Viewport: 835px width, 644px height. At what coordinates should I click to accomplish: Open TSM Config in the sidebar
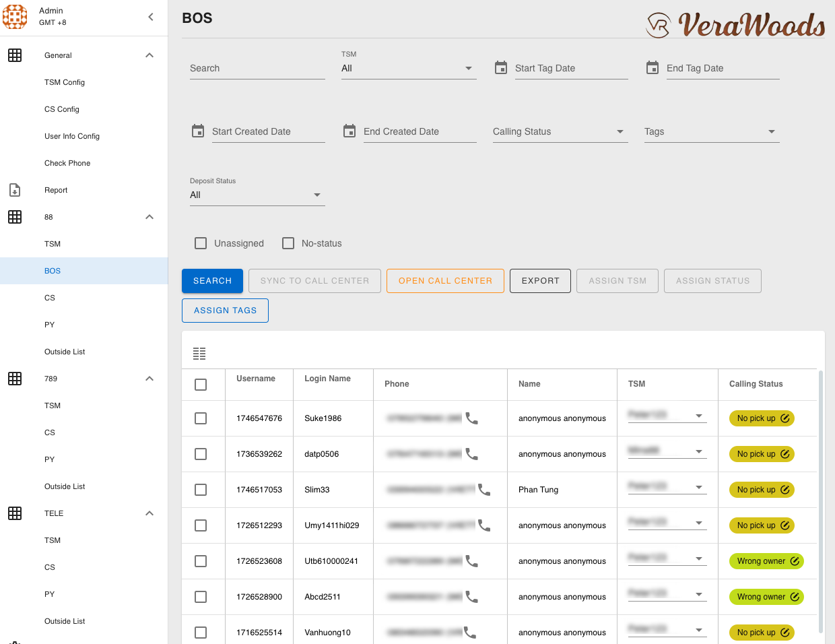pos(65,82)
